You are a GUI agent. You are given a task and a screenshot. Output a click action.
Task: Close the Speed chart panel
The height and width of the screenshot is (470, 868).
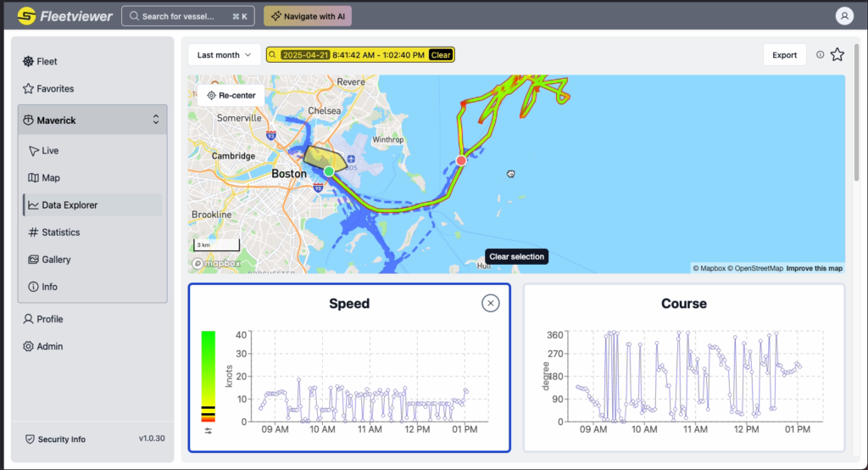coord(490,303)
